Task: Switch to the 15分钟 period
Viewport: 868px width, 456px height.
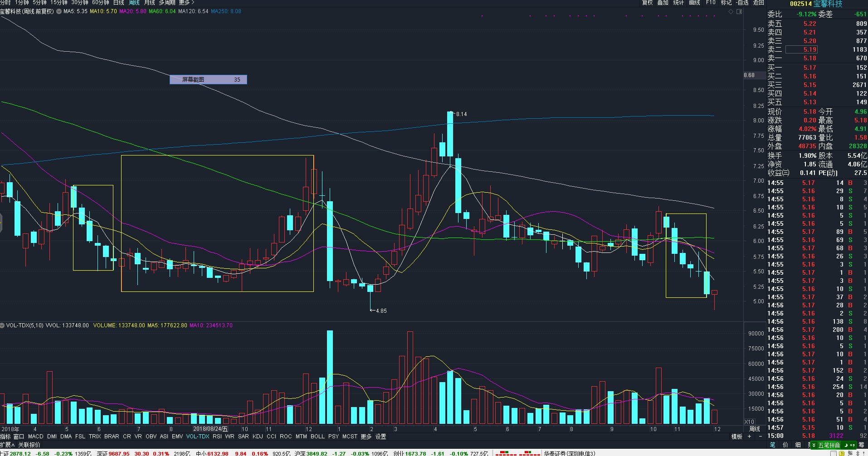Action: 59,3
